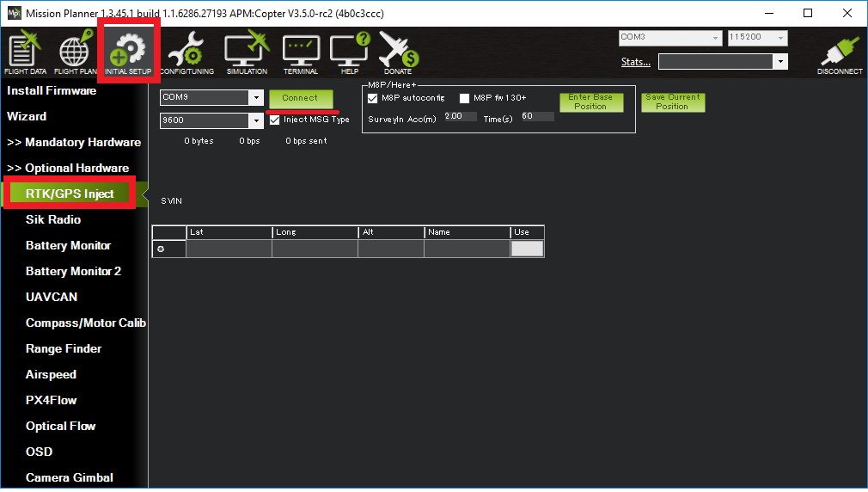Enable the M8P fw 130+ checkbox

point(465,98)
